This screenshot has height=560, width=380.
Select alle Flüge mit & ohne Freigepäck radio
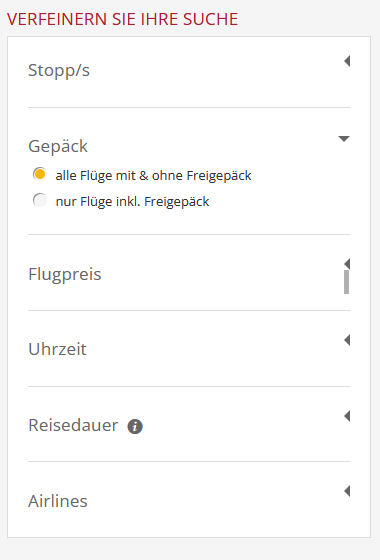tap(40, 174)
